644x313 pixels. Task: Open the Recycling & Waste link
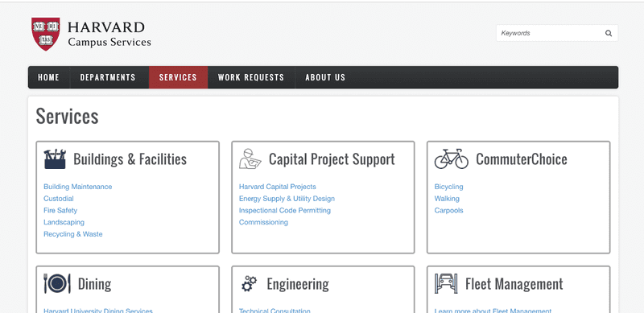(x=73, y=234)
